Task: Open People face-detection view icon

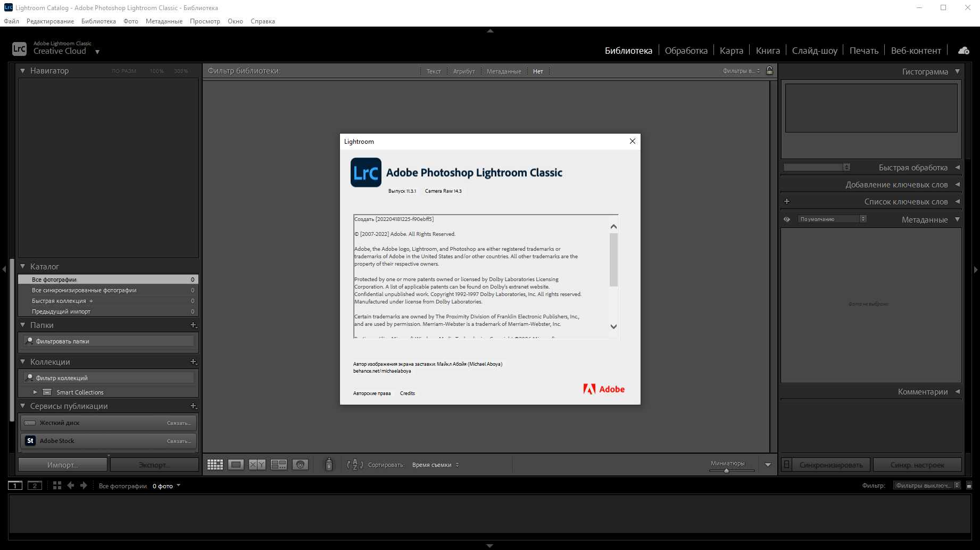Action: pyautogui.click(x=300, y=465)
